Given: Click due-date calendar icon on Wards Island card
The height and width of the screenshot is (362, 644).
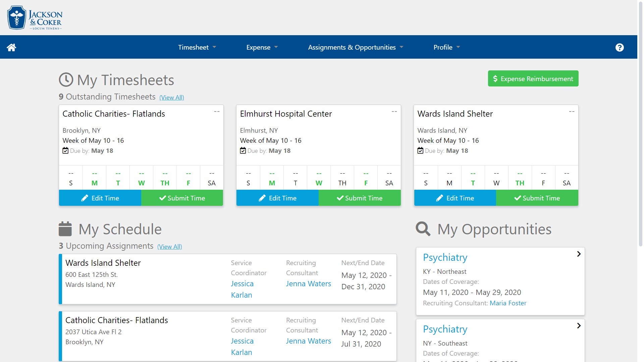Looking at the screenshot, I should [420, 151].
